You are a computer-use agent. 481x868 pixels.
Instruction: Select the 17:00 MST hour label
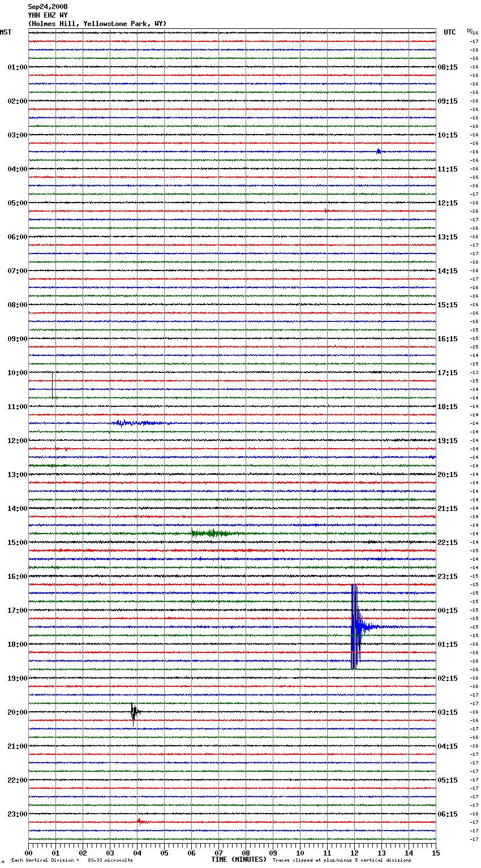(18, 611)
